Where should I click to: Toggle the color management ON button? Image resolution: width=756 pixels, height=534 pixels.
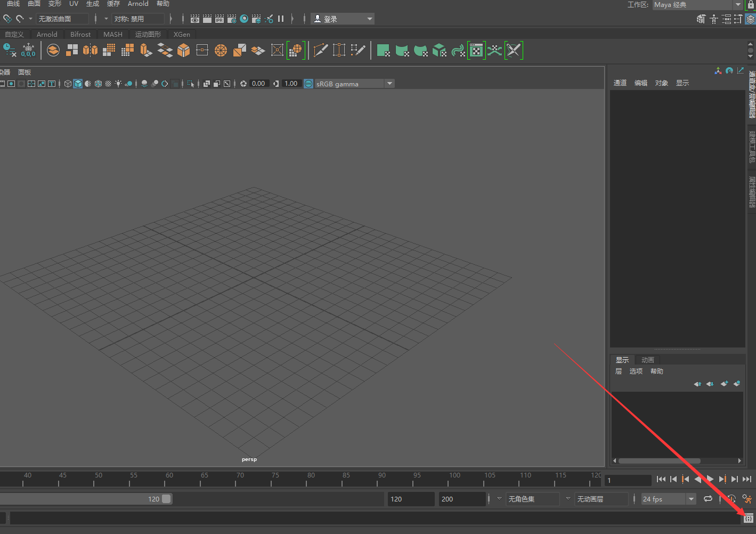[x=308, y=84]
